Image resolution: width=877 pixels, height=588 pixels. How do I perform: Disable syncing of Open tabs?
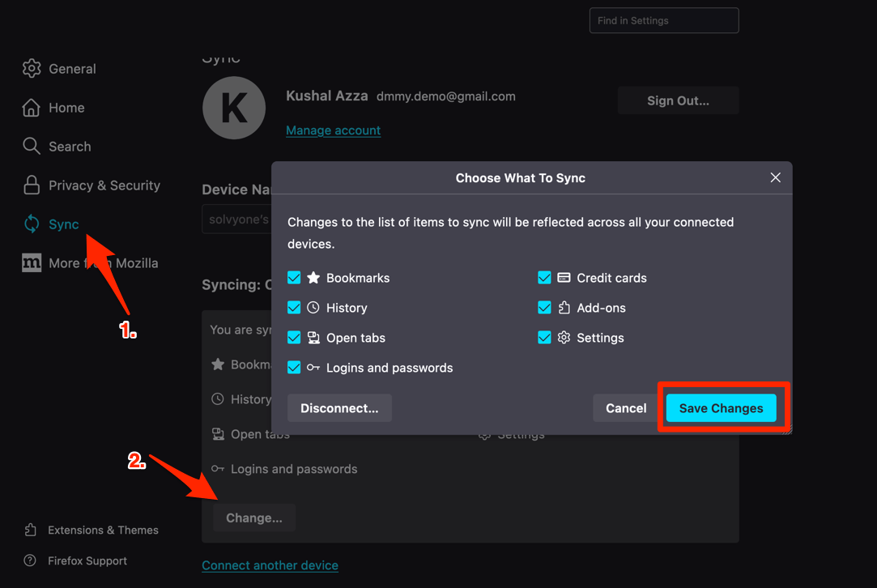point(294,338)
